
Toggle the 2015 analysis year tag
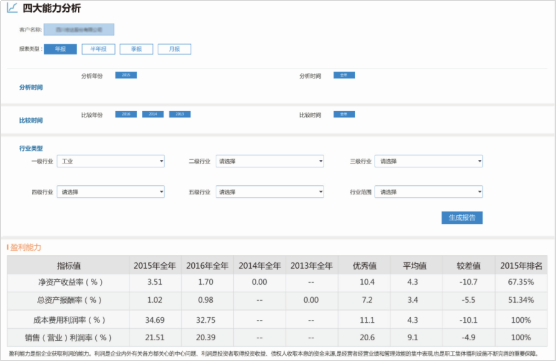(126, 75)
